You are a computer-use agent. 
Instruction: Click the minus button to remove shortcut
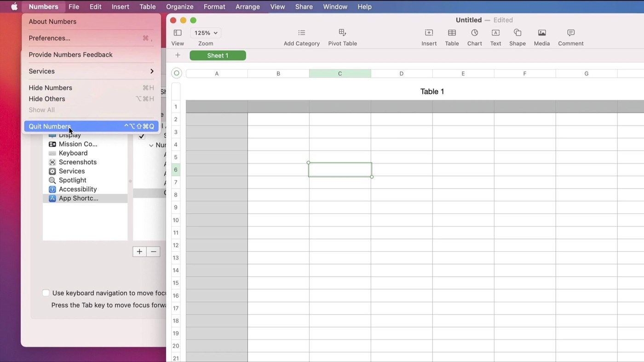click(154, 252)
